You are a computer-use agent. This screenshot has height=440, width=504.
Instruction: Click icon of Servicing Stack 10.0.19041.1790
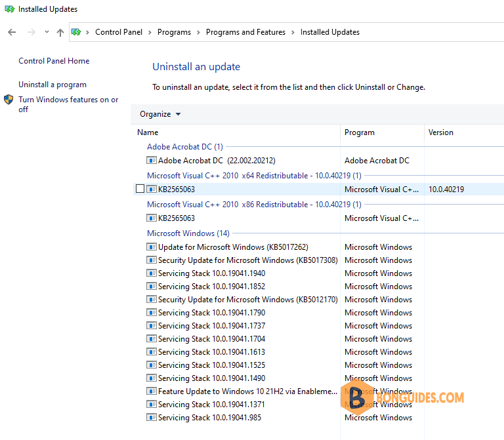click(x=152, y=312)
